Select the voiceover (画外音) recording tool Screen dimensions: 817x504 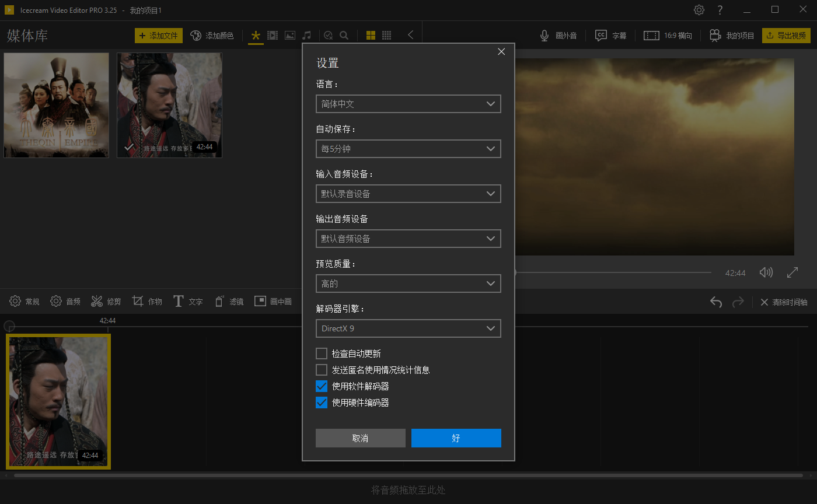click(x=558, y=35)
